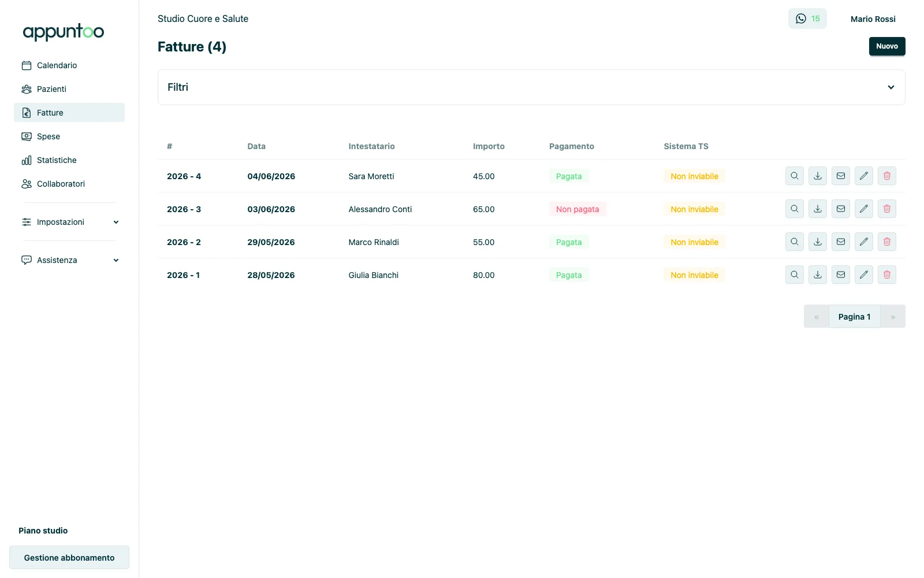The height and width of the screenshot is (578, 924).
Task: Delete invoice 2026 - 4
Action: click(887, 176)
